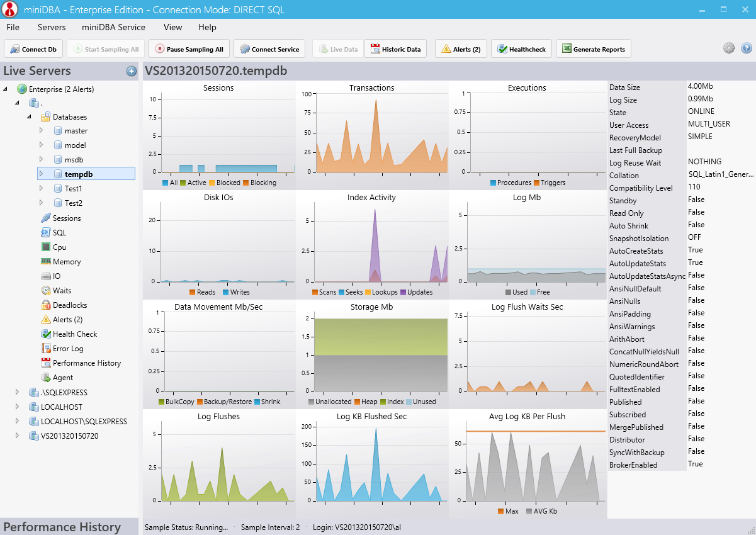The height and width of the screenshot is (535, 756).
Task: Click the SQL node icon
Action: pyautogui.click(x=46, y=233)
